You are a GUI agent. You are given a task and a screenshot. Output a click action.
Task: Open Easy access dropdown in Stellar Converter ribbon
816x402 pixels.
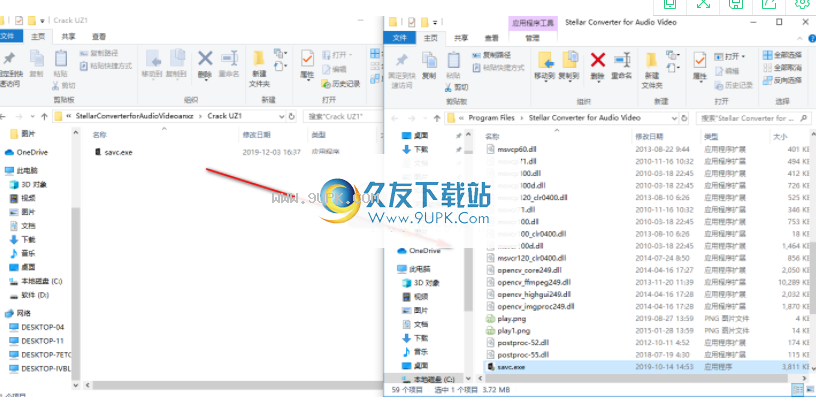[673, 68]
